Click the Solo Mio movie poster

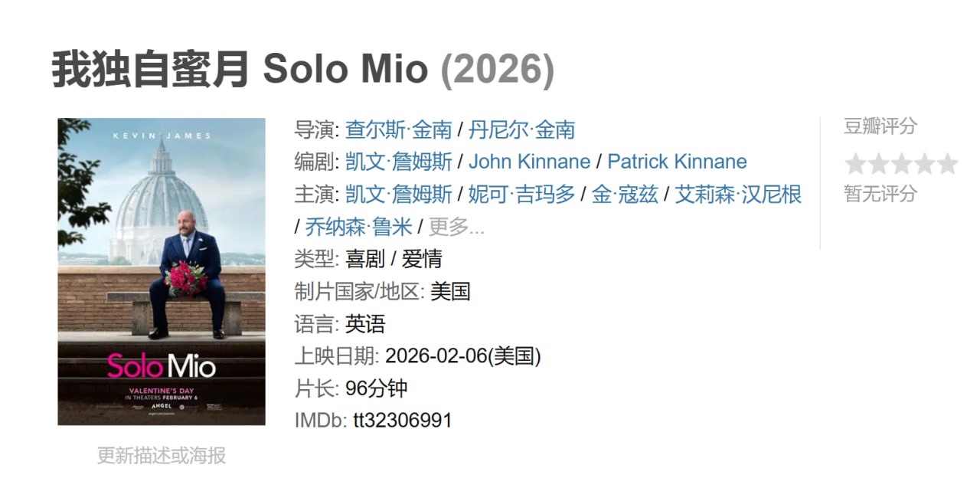(162, 271)
